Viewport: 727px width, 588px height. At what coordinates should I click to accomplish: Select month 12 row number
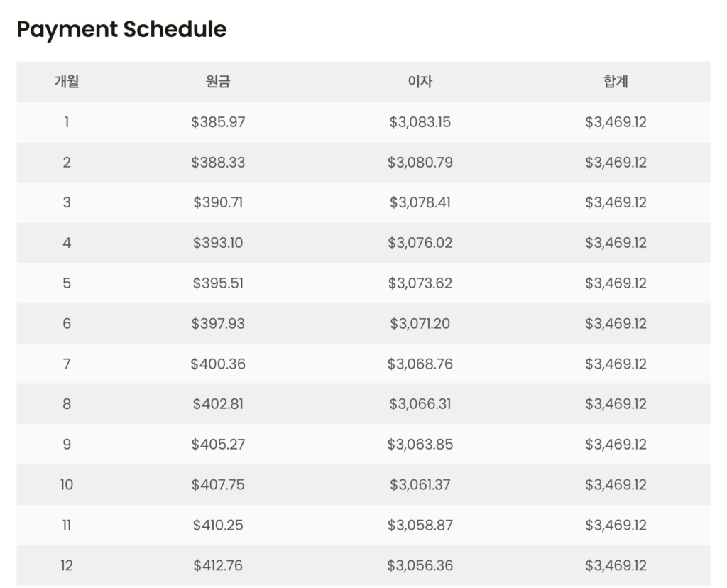67,566
